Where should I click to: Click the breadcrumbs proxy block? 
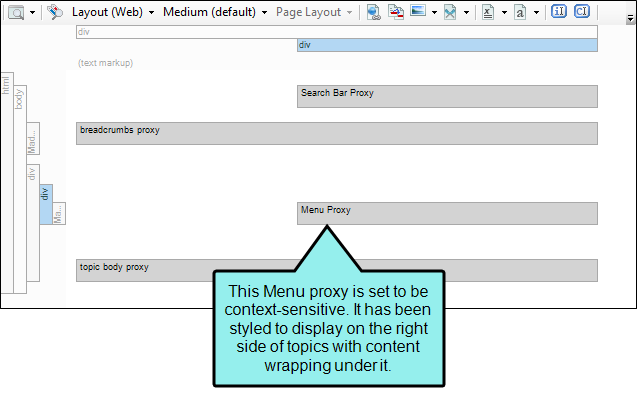click(337, 133)
